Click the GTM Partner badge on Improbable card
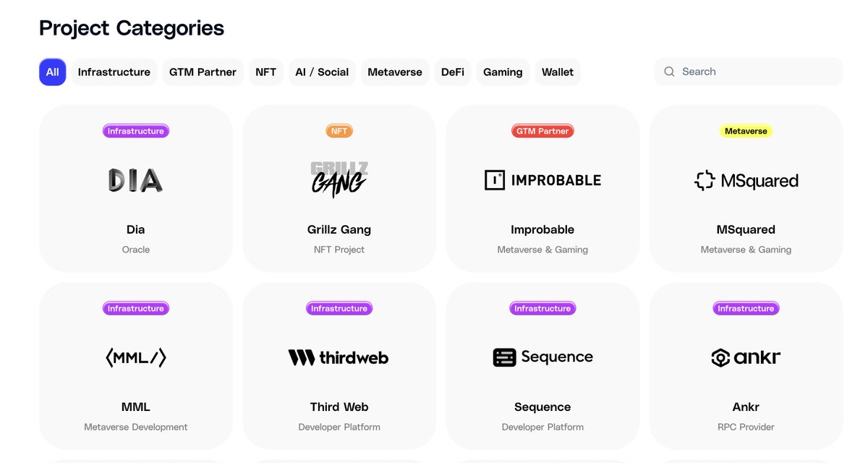Viewport: 868px width, 463px height. [542, 131]
